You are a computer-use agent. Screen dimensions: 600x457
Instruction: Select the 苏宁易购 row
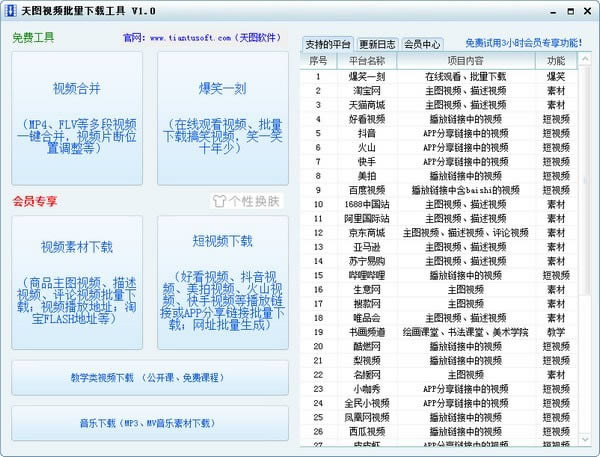(439, 261)
